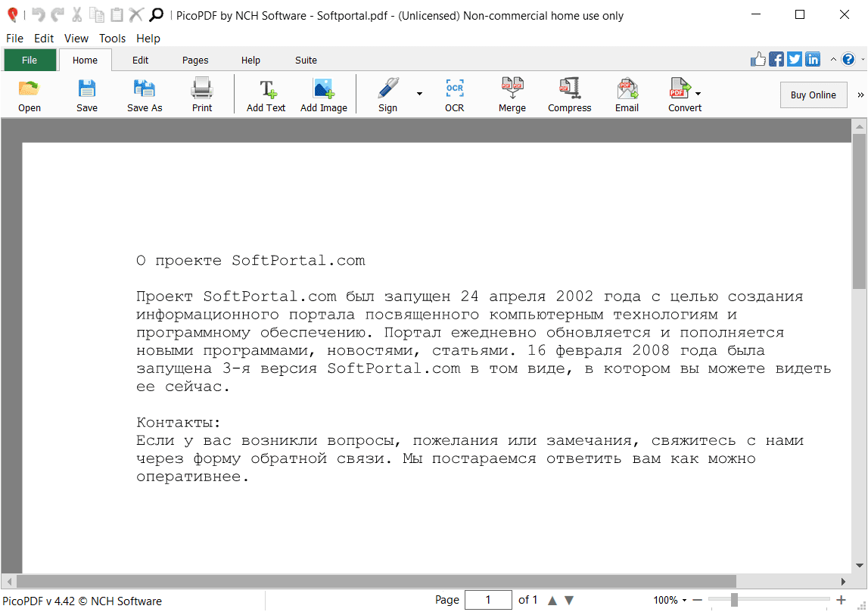Expand the Convert dropdown arrow
The image size is (868, 612).
pos(698,94)
